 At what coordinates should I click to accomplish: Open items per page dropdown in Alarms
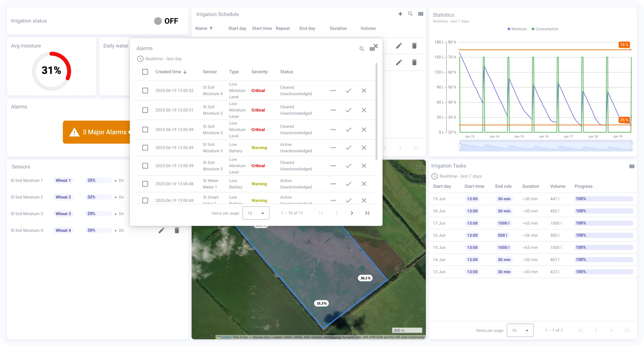tap(256, 213)
